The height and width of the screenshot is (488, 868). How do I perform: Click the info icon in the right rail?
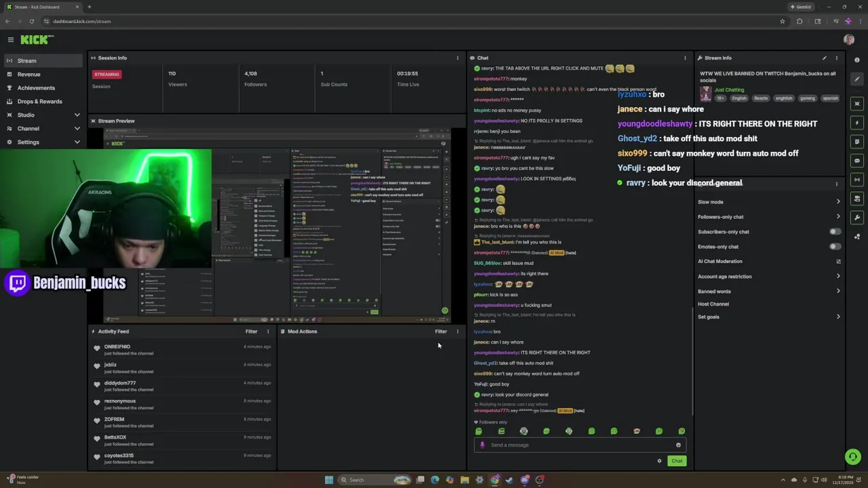[857, 60]
